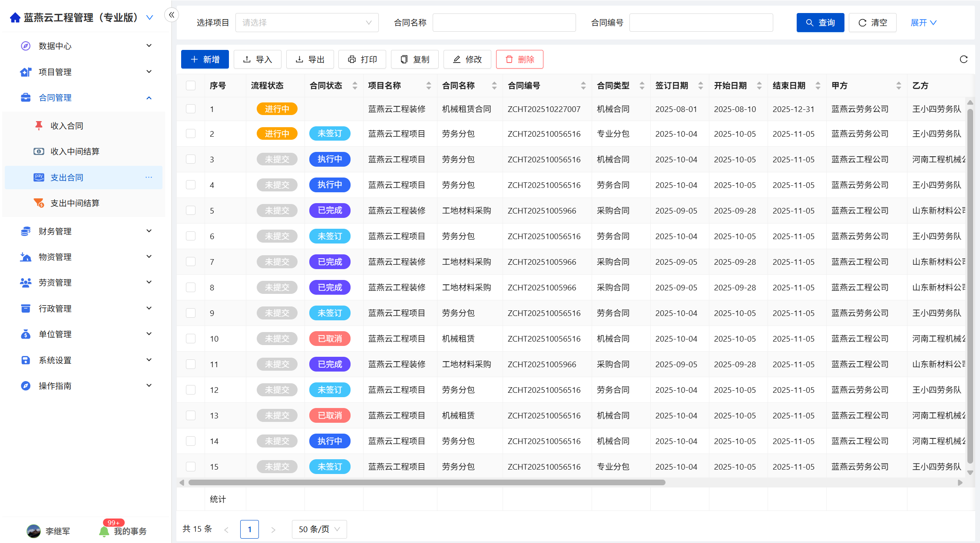Click the three-dots icon beside 支出合同
980x543 pixels.
pyautogui.click(x=149, y=177)
